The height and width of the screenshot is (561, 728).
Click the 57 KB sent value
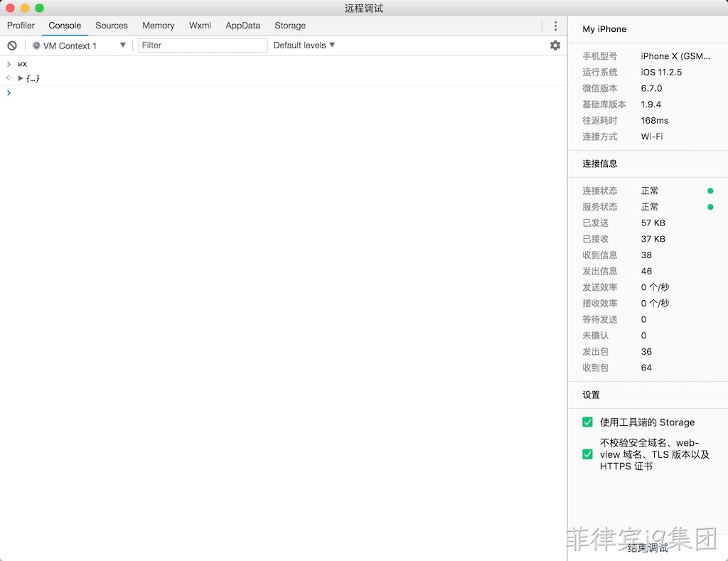tap(653, 223)
